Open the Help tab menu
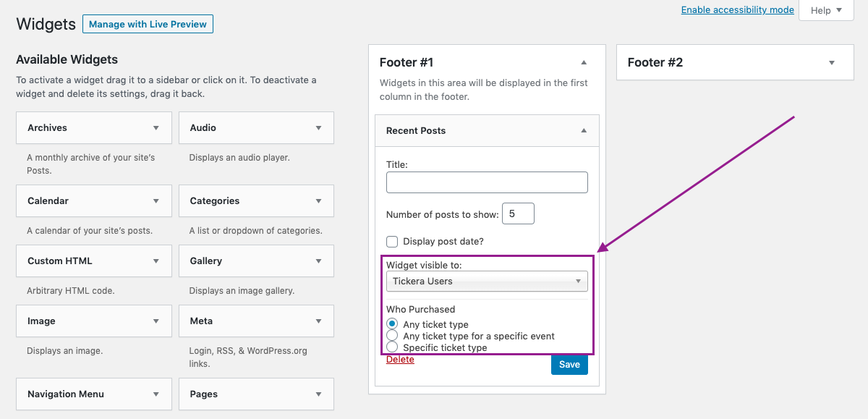 pos(826,10)
